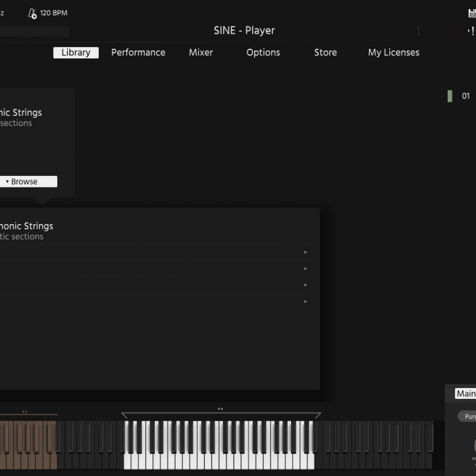The image size is (476, 476).
Task: Expand the first row arrow in browse panel
Action: pyautogui.click(x=305, y=252)
